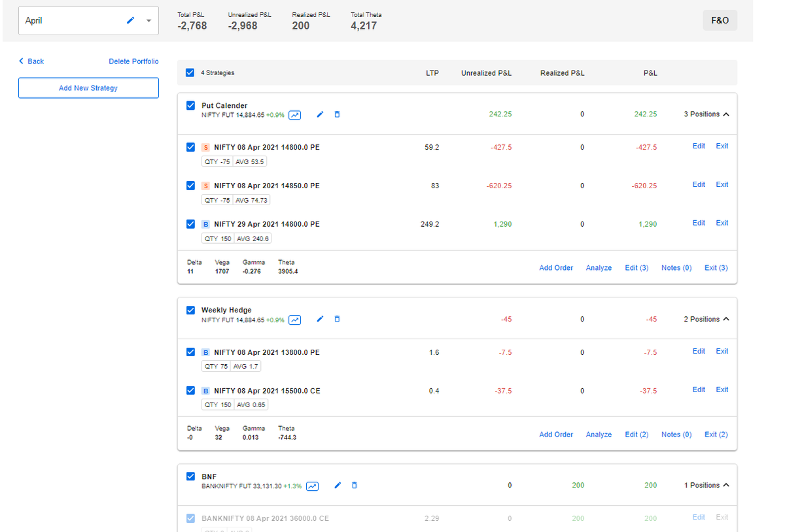Open chart icon for BNF strategy
The image size is (785, 532).
click(x=313, y=486)
